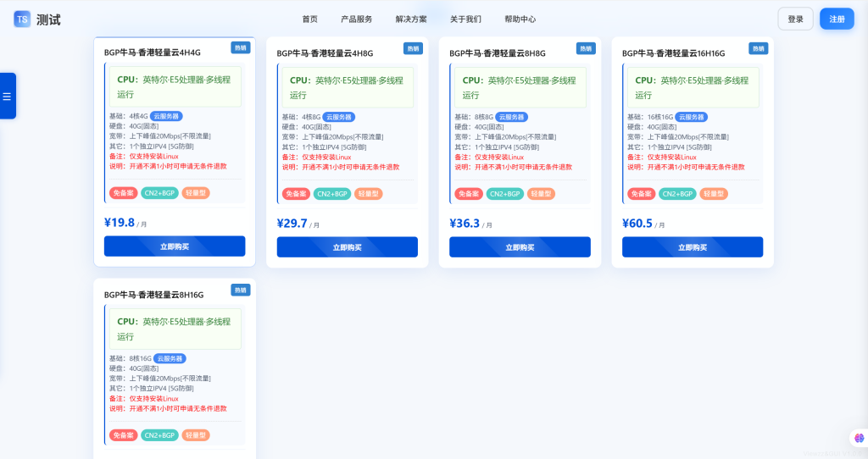Click CPU description box in 4H4G card

click(x=175, y=87)
